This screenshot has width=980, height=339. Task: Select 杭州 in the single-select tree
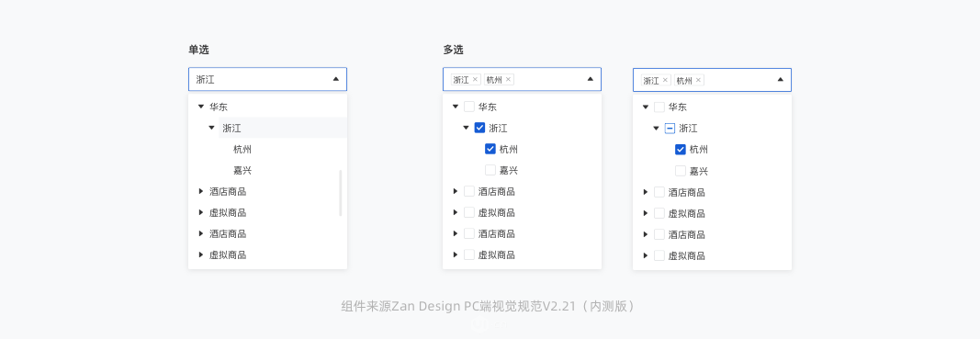tap(242, 150)
